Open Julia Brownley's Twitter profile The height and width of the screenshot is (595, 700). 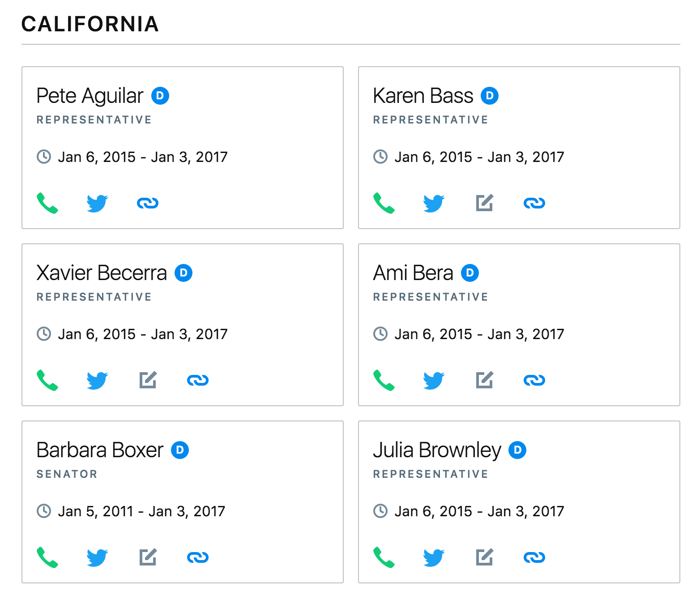coord(434,557)
